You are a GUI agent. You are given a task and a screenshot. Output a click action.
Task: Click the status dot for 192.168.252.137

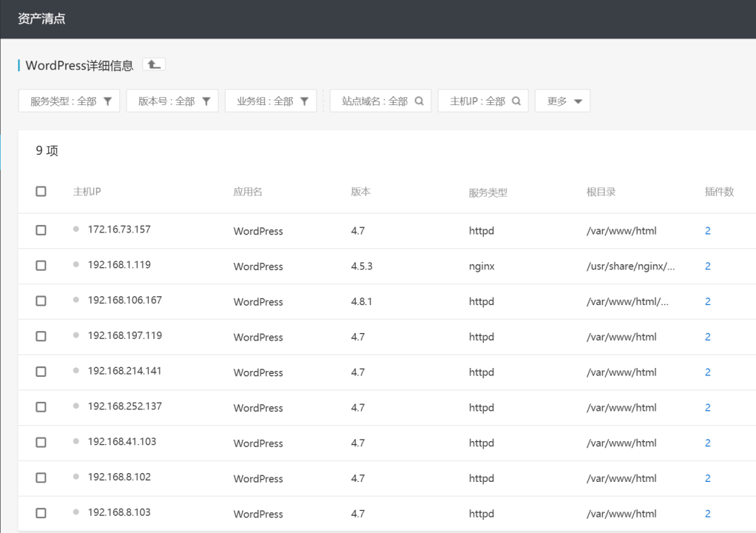pos(76,406)
